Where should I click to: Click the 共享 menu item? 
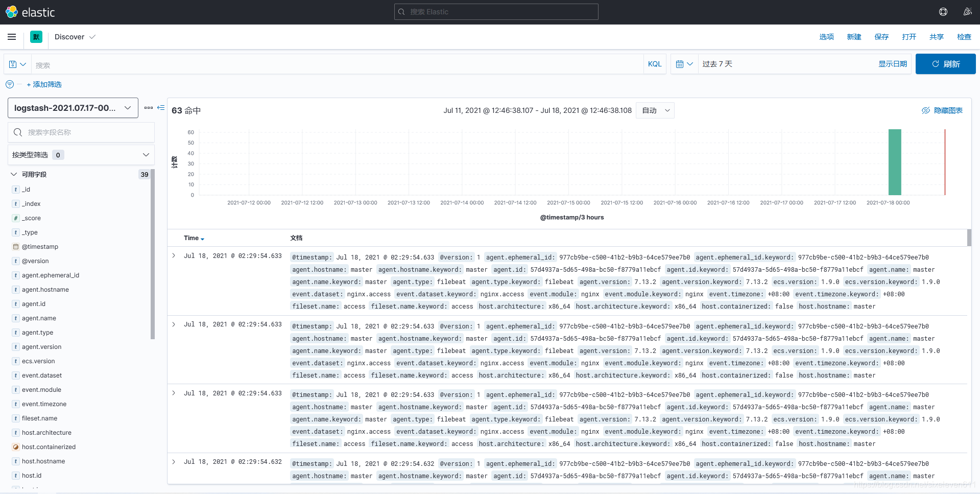[x=937, y=37]
